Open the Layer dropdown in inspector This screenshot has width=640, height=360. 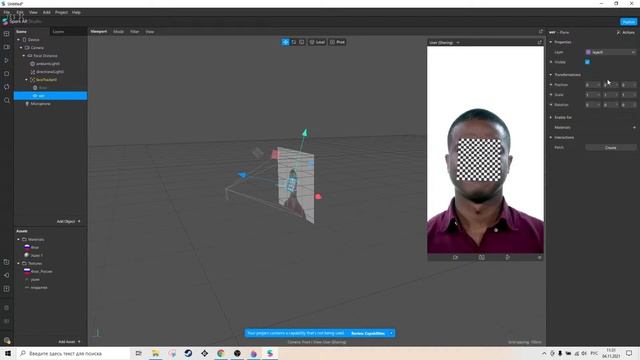coord(611,52)
